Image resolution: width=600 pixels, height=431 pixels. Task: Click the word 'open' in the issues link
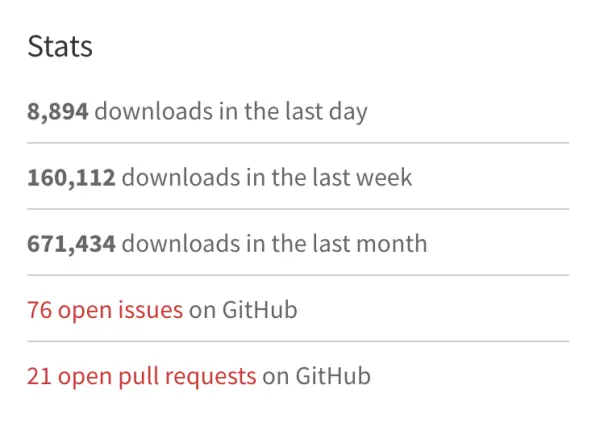[85, 311]
